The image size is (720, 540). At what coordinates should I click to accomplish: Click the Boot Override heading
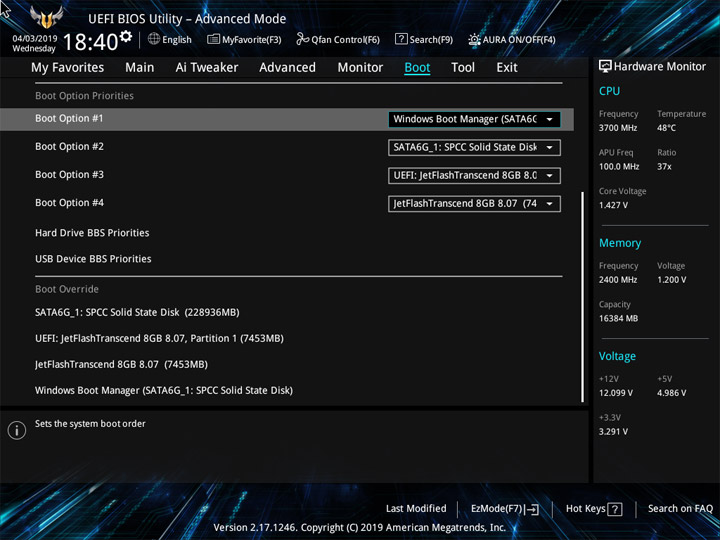point(67,289)
